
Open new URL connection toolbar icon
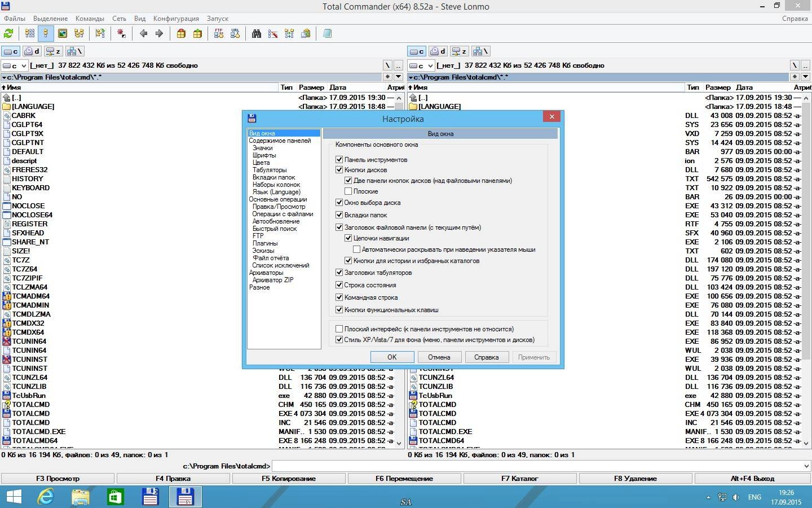pyautogui.click(x=235, y=33)
